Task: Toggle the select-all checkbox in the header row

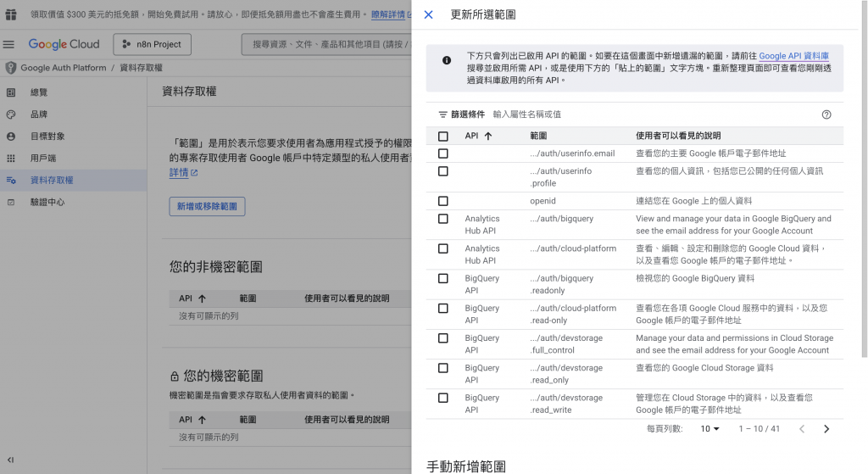Action: 442,137
